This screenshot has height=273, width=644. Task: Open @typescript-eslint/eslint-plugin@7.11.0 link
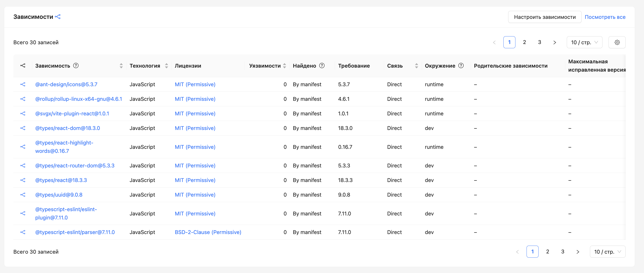(66, 213)
